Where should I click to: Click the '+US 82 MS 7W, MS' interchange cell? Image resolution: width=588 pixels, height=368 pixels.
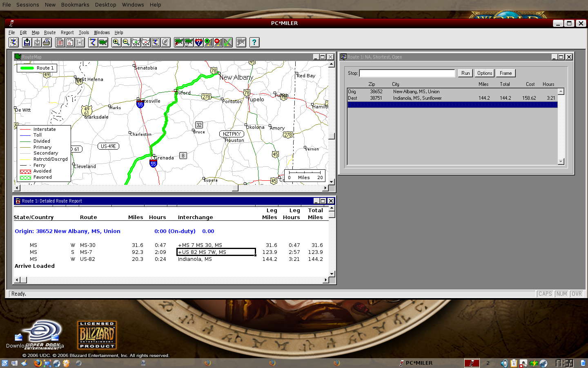(216, 252)
